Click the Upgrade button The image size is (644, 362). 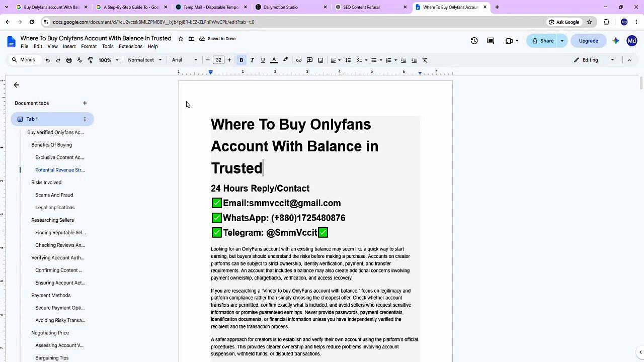tap(588, 41)
